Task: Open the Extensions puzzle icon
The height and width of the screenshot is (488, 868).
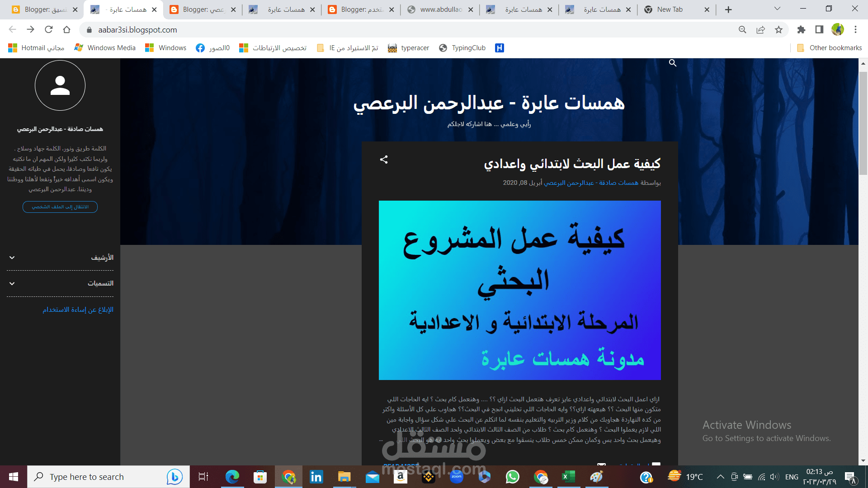Action: tap(801, 30)
